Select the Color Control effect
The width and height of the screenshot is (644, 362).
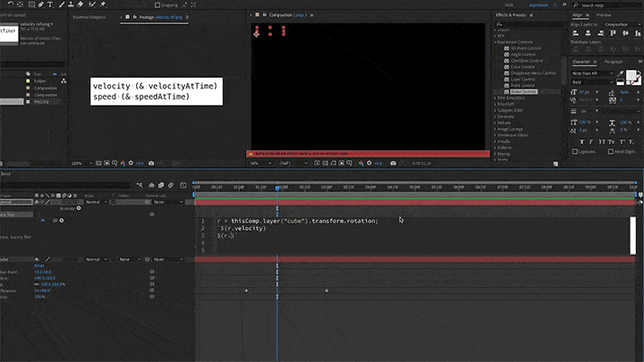coord(522,67)
